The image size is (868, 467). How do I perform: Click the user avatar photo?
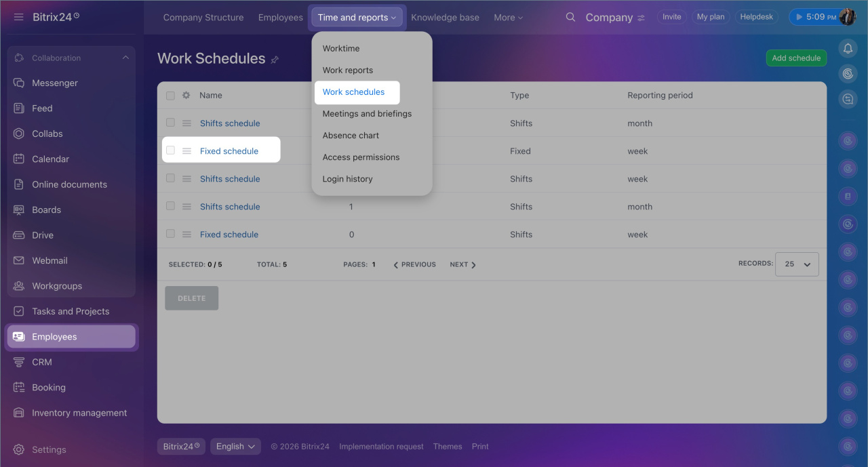(847, 17)
